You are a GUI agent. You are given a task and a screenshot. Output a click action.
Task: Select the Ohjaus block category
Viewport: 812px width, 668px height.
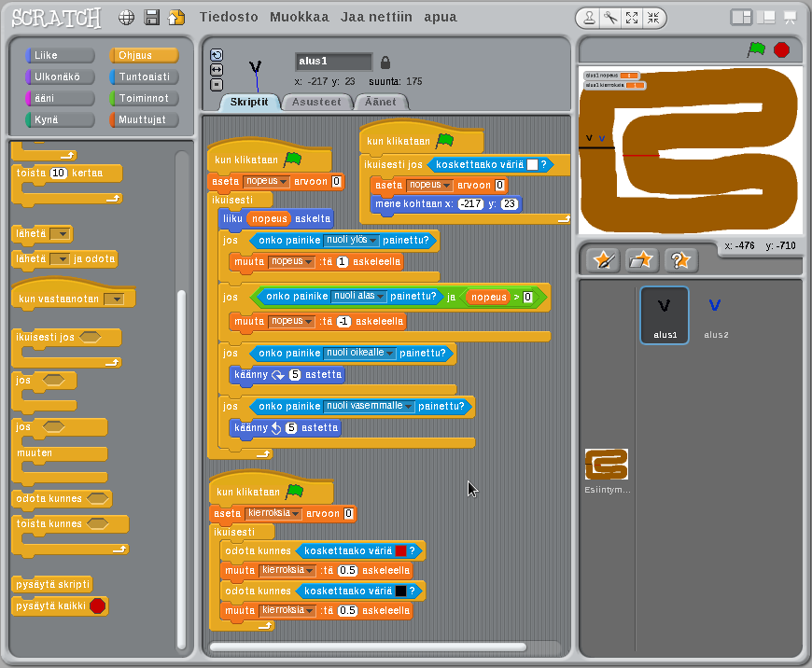click(144, 55)
